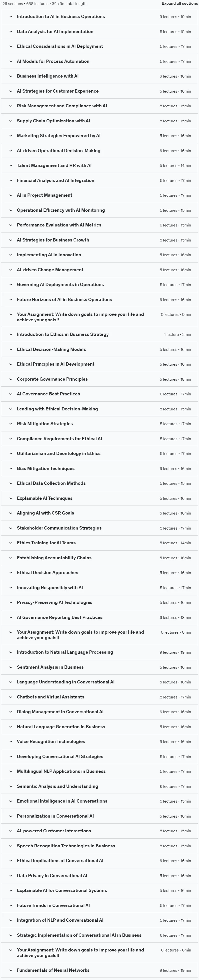Expand the Talent Management and HR with AI section
Screen dimensions: 199x980
pyautogui.click(x=99, y=165)
